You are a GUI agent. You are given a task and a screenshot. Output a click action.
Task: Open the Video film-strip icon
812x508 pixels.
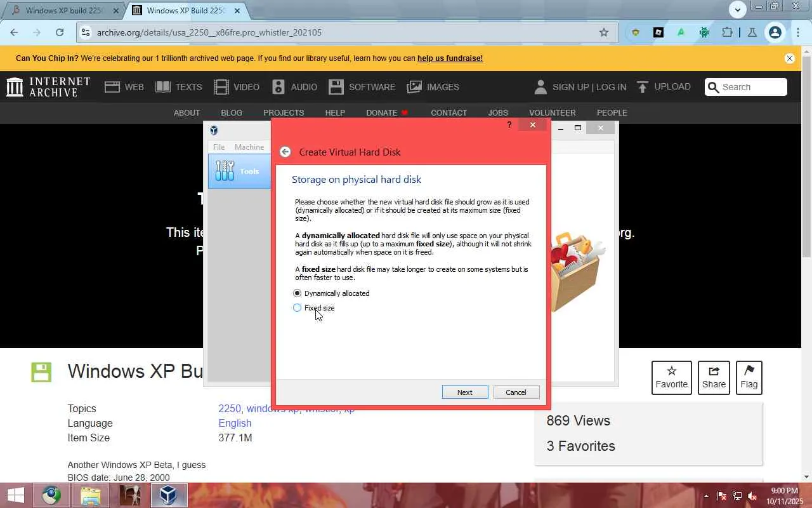[221, 87]
